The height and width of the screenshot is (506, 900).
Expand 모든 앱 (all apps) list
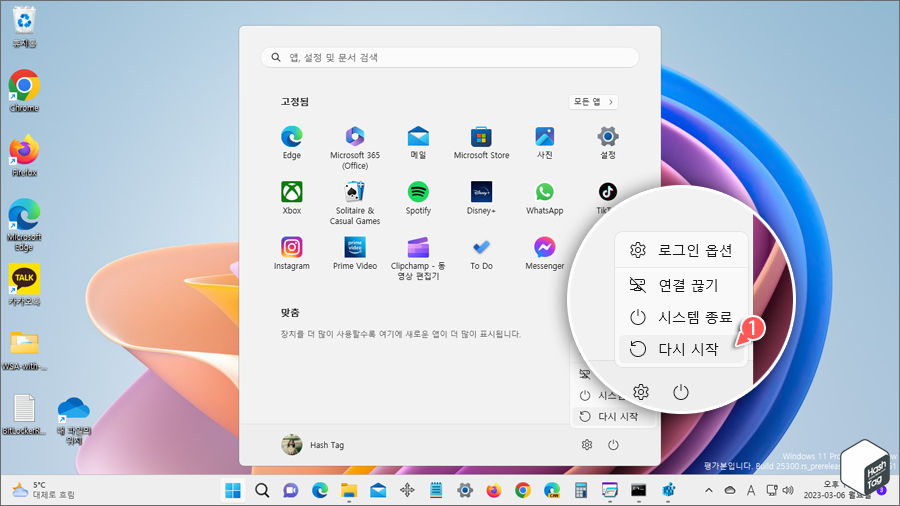coord(593,102)
